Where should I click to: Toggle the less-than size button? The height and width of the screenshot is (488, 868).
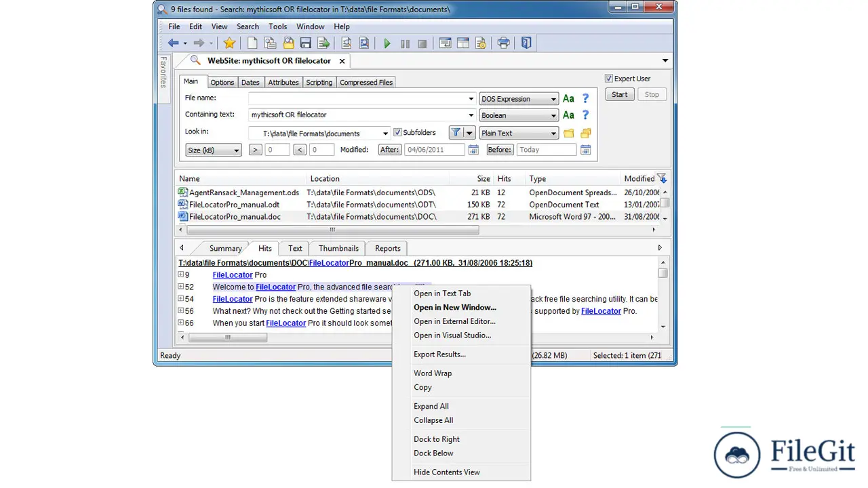pyautogui.click(x=300, y=150)
